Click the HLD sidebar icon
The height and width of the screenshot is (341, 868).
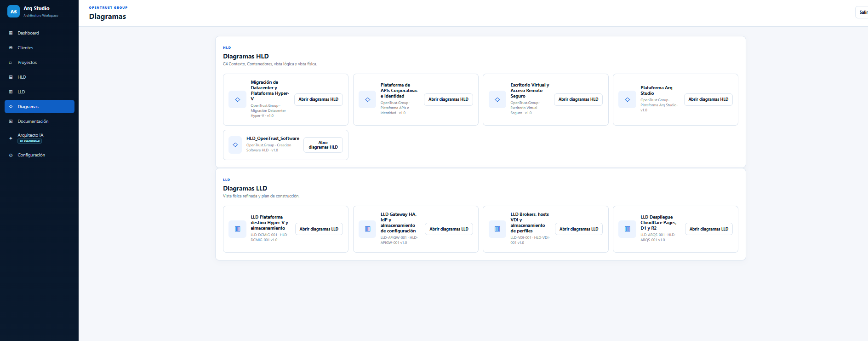(11, 77)
